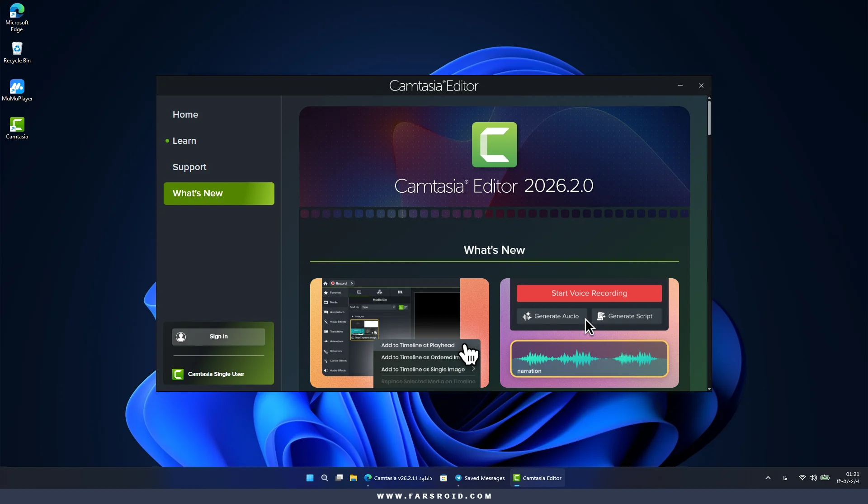Open Task View from the taskbar
The height and width of the screenshot is (504, 868).
point(339,478)
